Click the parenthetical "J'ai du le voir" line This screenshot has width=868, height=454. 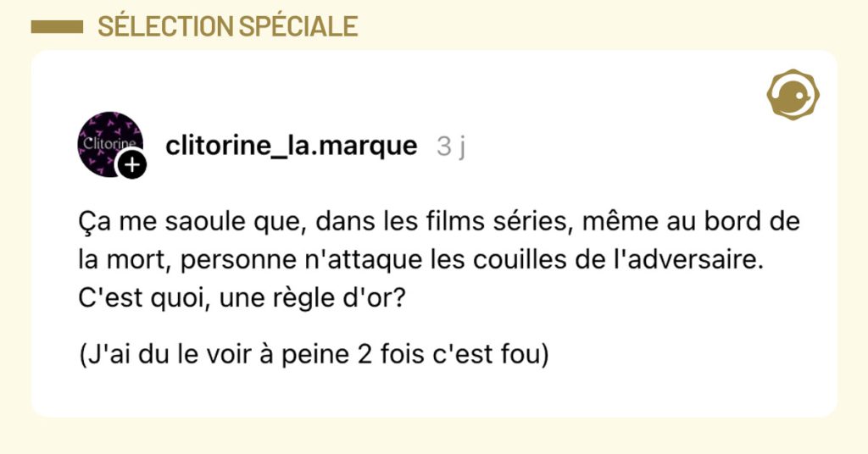tap(314, 354)
